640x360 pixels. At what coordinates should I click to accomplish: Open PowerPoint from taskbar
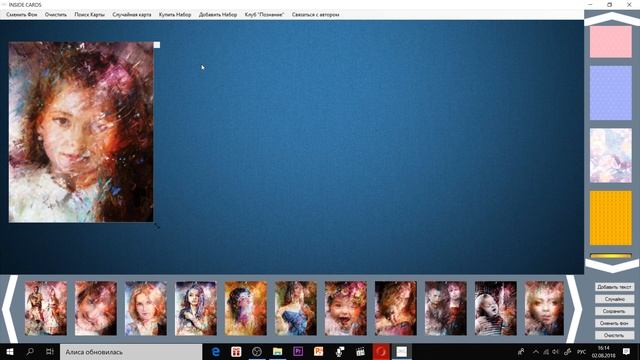[x=319, y=352]
